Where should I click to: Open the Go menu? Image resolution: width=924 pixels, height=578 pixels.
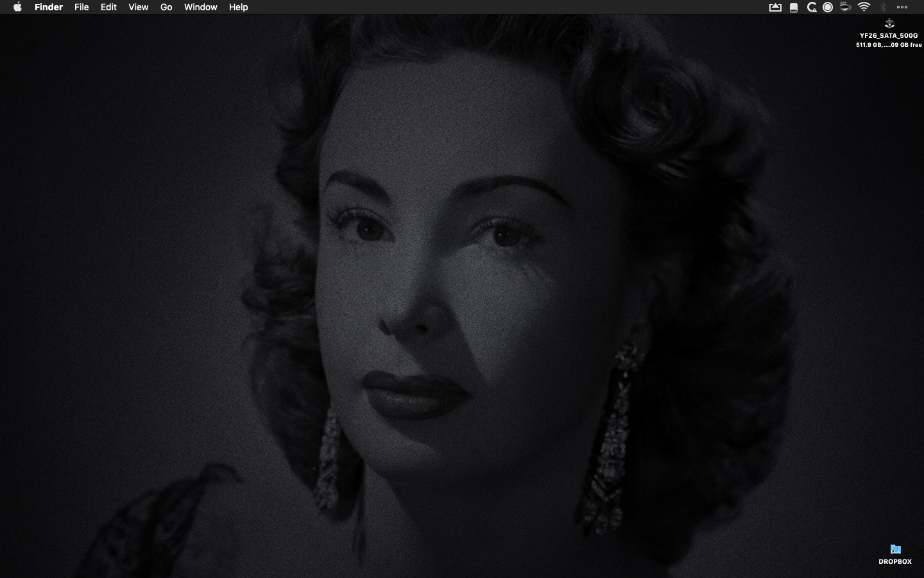pos(166,7)
